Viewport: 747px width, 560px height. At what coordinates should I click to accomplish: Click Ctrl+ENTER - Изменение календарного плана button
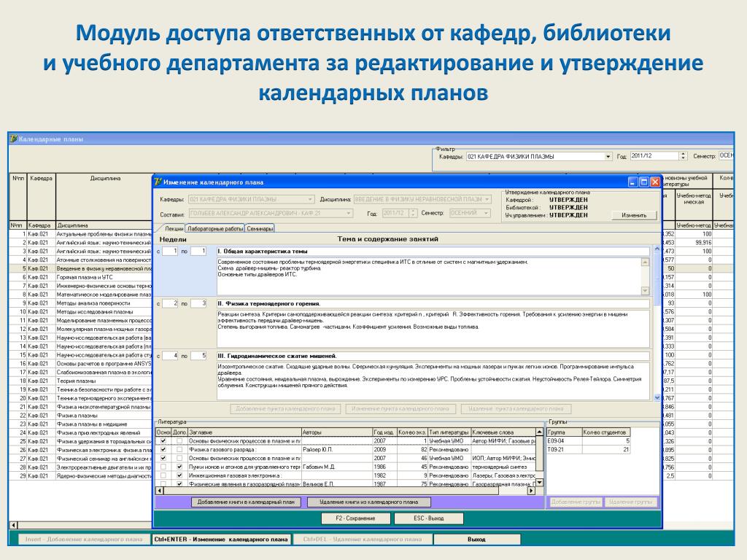point(221,540)
